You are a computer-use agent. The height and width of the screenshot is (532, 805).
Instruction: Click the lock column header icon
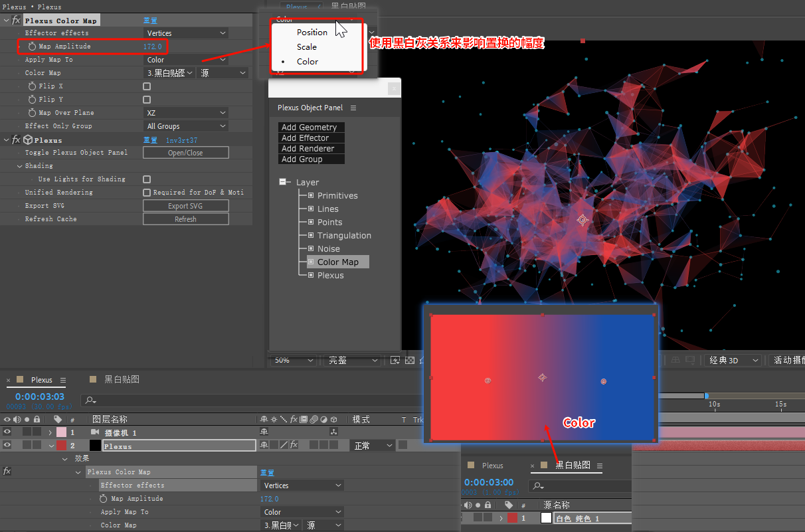click(x=37, y=420)
